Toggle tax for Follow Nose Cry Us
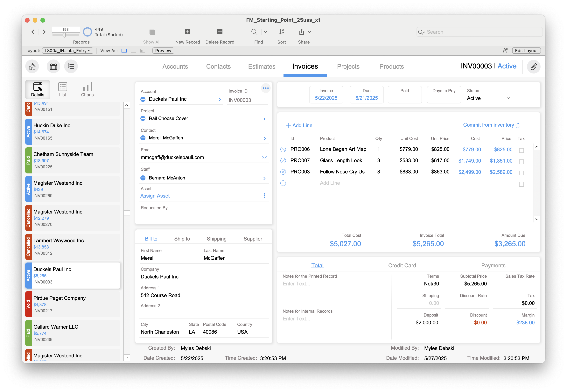This screenshot has height=392, width=567. click(521, 173)
